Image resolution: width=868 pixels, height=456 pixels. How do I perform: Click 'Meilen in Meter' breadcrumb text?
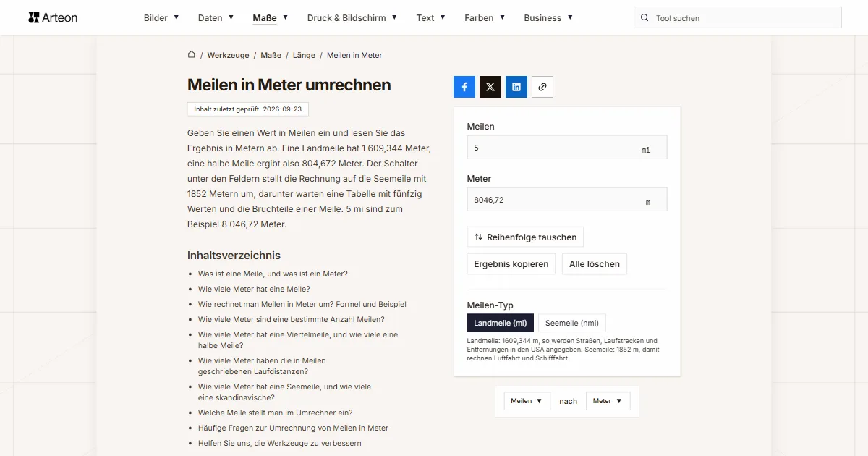pyautogui.click(x=354, y=55)
